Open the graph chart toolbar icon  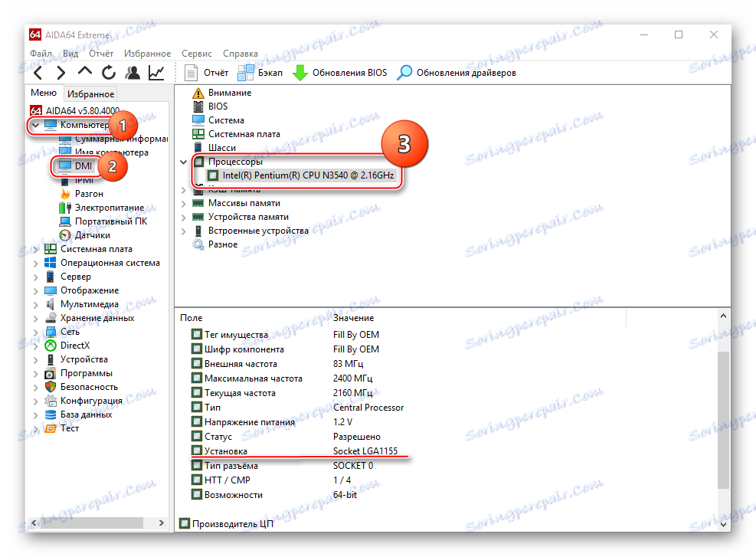coord(156,73)
